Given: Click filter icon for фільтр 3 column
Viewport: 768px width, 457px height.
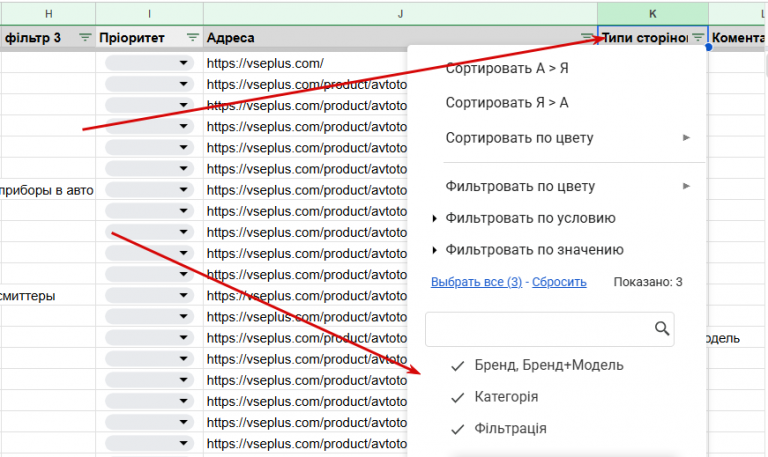Looking at the screenshot, I should pos(85,38).
